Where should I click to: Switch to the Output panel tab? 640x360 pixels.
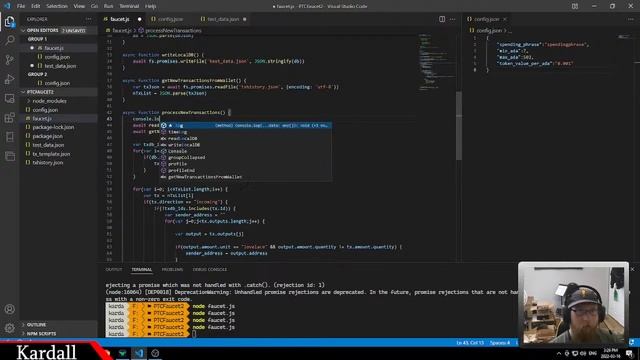click(x=114, y=270)
